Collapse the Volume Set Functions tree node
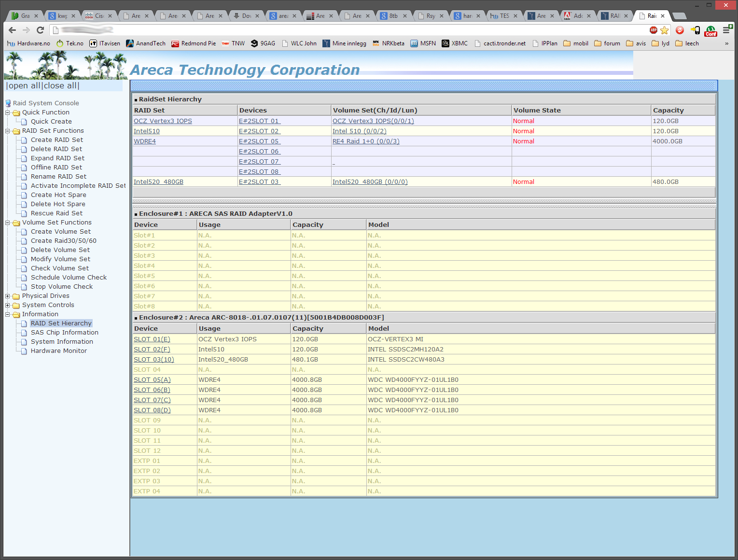Image resolution: width=738 pixels, height=560 pixels. pyautogui.click(x=7, y=223)
